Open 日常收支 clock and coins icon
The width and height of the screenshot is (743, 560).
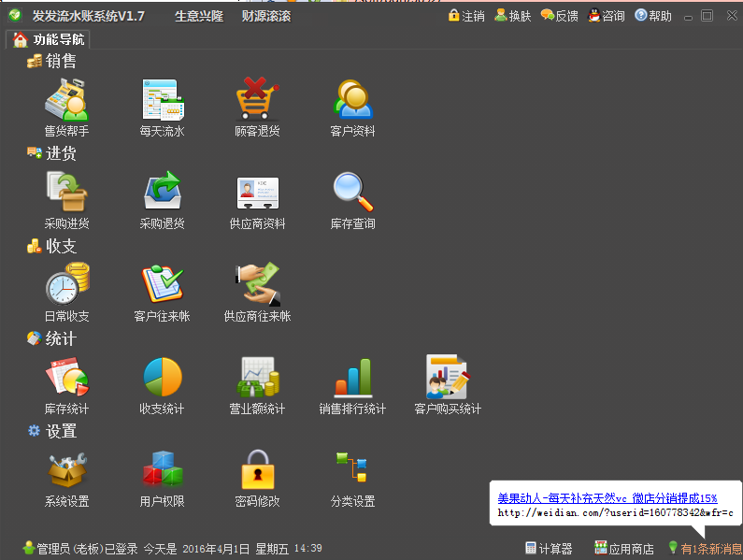[66, 284]
